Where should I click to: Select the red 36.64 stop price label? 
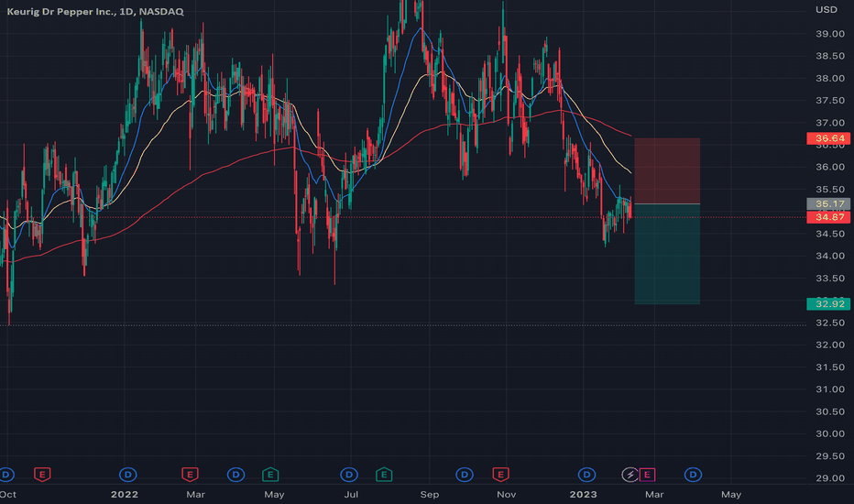(x=828, y=138)
